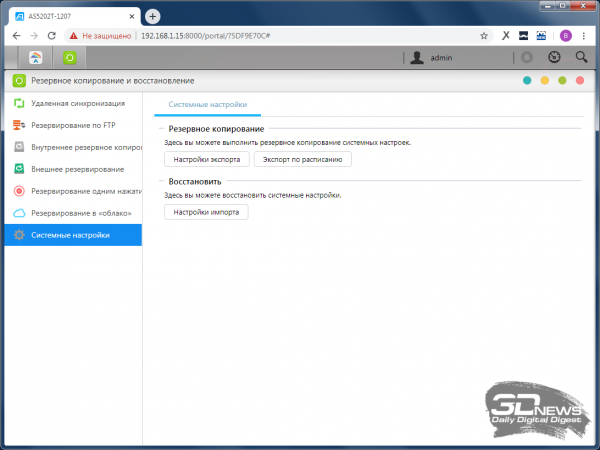The width and height of the screenshot is (600, 450).
Task: Open the admin user menu
Action: (x=433, y=58)
